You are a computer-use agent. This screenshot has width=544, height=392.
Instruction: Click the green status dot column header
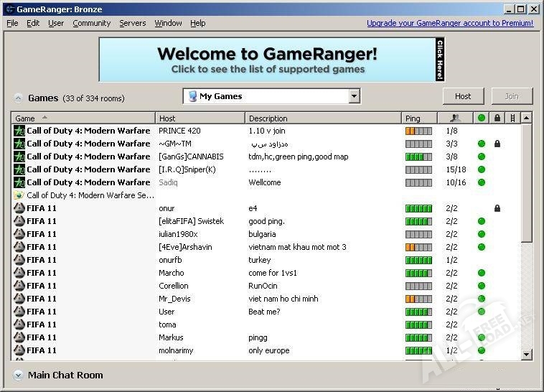482,118
